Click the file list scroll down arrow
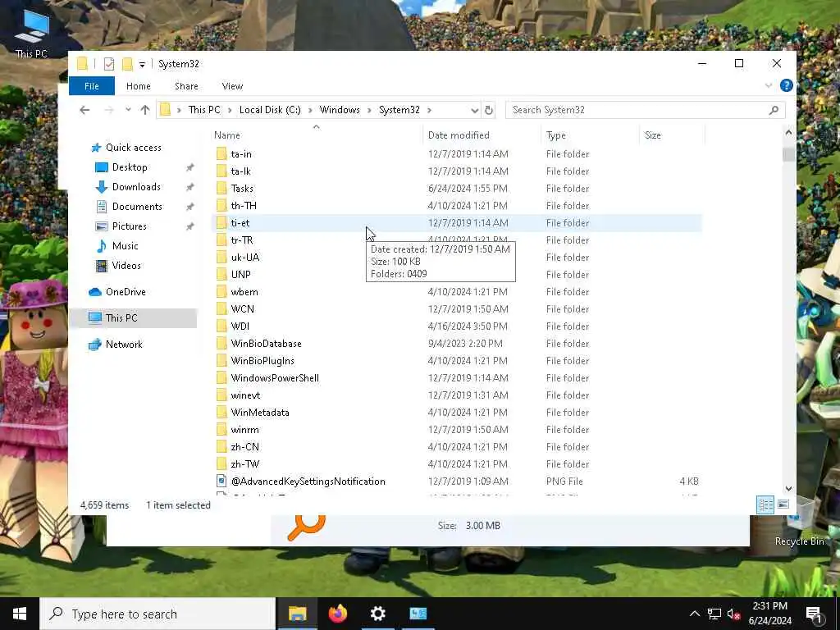840x630 pixels. point(788,489)
